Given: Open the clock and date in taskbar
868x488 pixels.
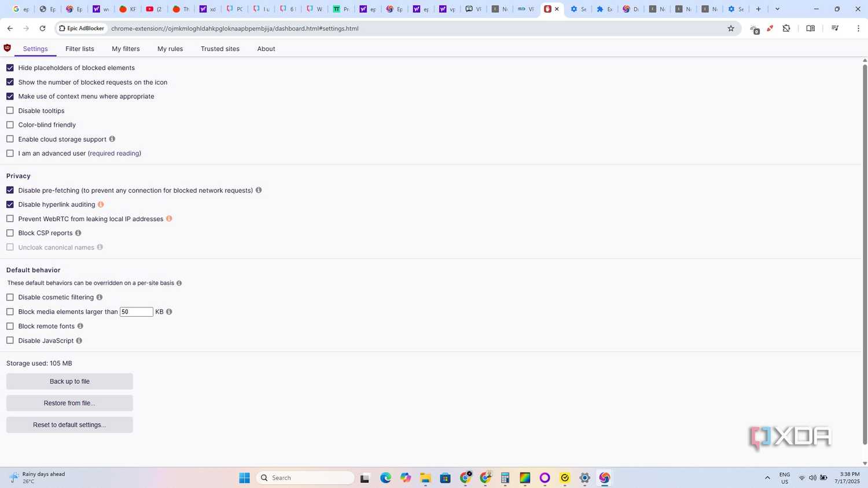Looking at the screenshot, I should point(847,478).
